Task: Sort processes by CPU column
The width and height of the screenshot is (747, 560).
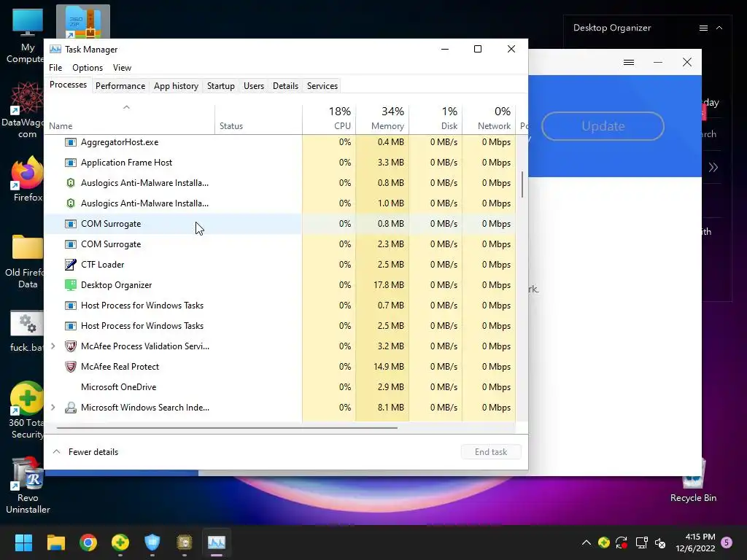Action: (329, 120)
